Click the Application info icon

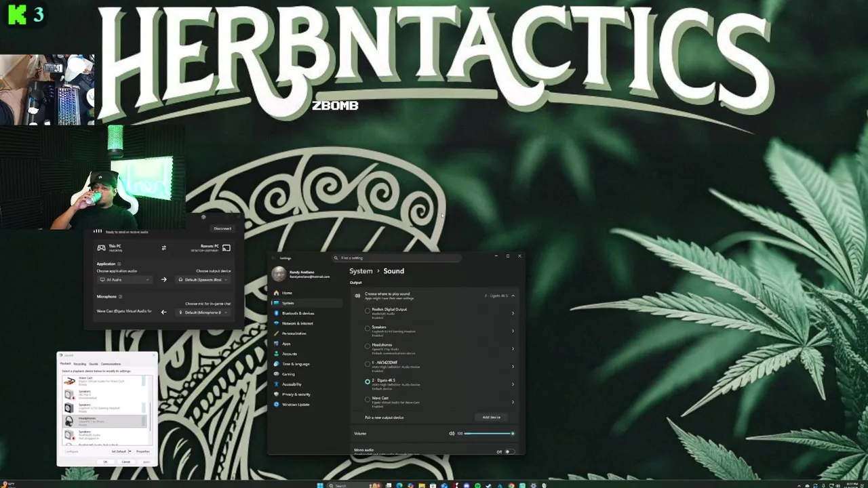[119, 264]
